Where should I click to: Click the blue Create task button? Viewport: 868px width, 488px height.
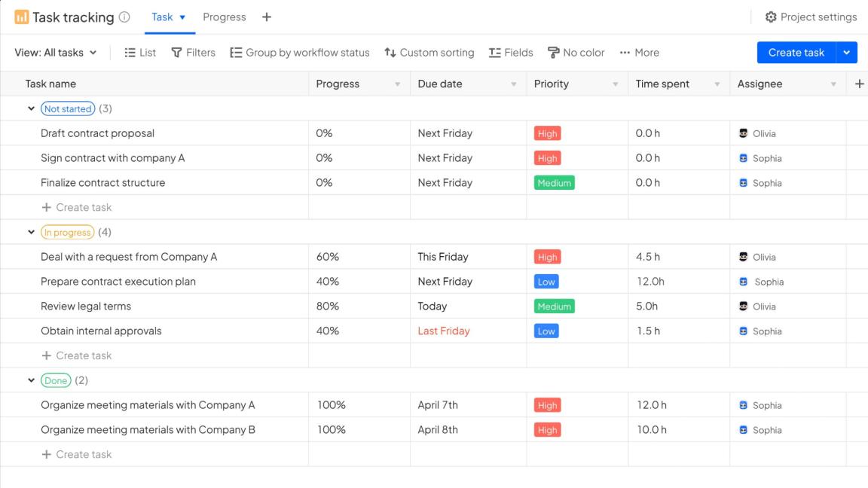click(796, 53)
